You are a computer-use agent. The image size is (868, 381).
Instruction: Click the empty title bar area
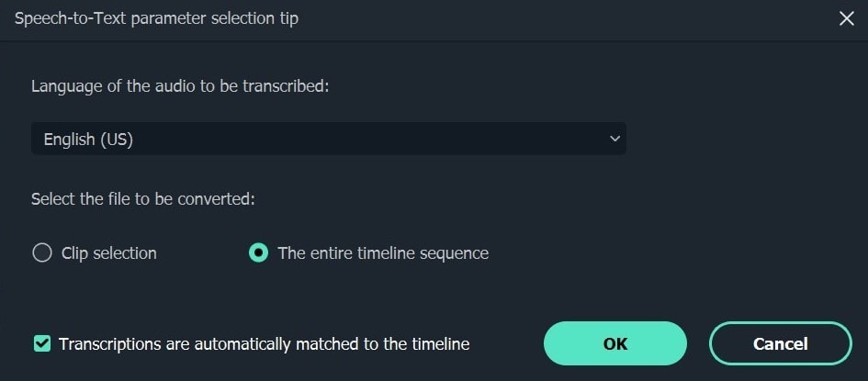(551, 18)
